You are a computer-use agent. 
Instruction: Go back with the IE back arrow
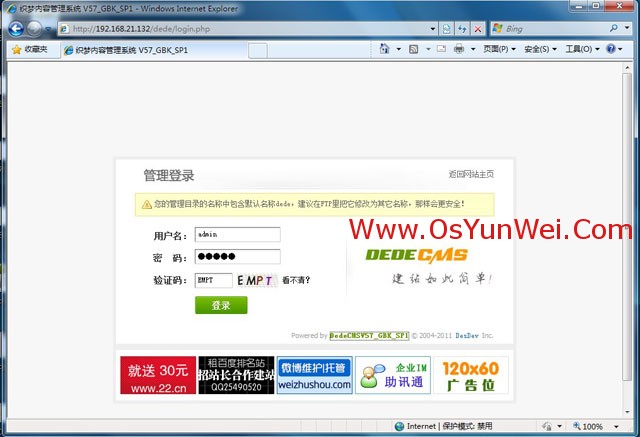pyautogui.click(x=16, y=29)
